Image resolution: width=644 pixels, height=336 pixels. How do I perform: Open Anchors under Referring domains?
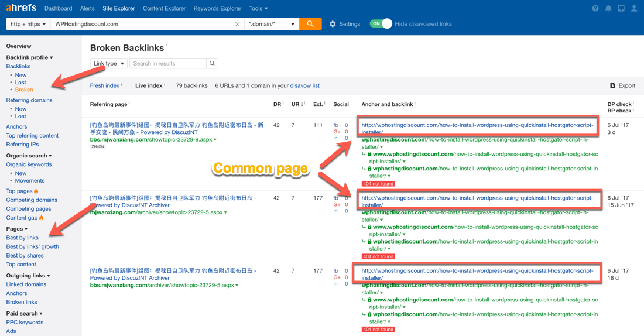click(16, 126)
